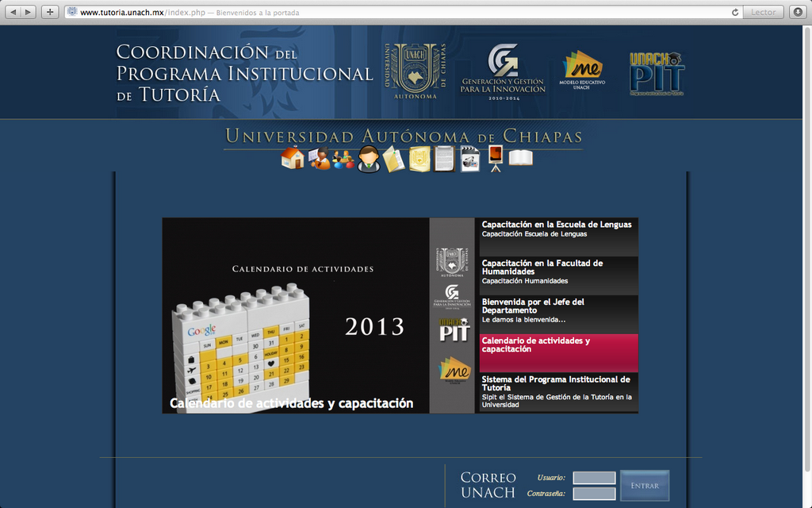
Task: Click the Correo UNACH label
Action: point(488,485)
